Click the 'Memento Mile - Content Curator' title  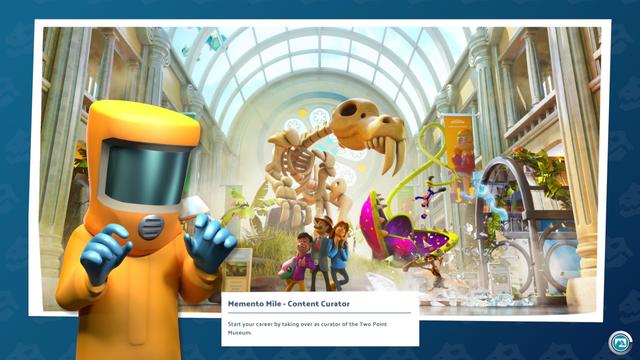click(289, 304)
